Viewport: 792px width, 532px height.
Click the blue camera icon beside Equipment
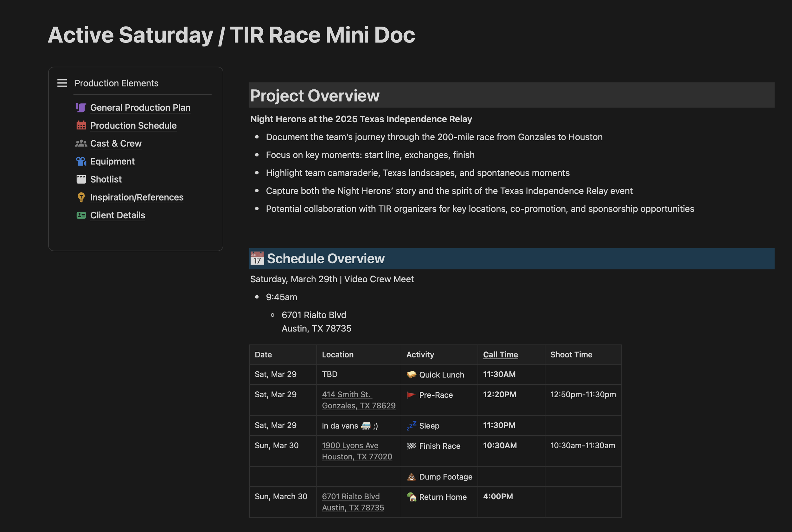[81, 162]
